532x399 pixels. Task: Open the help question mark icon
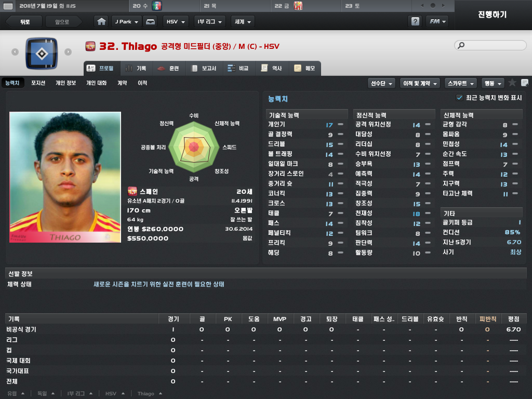415,21
